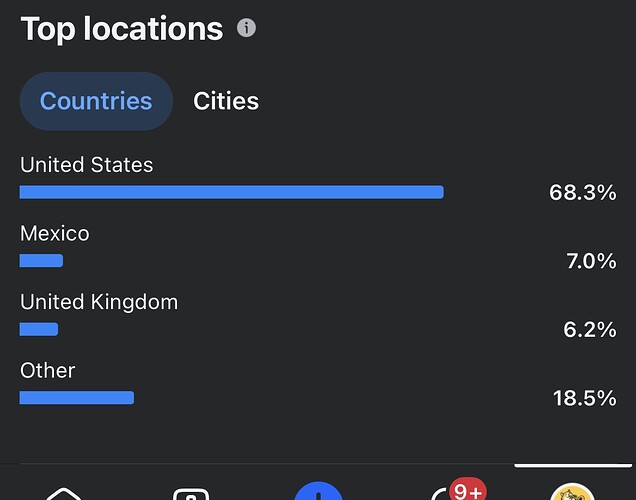Click the info icon beside Top locations
The image size is (636, 500).
tap(246, 28)
